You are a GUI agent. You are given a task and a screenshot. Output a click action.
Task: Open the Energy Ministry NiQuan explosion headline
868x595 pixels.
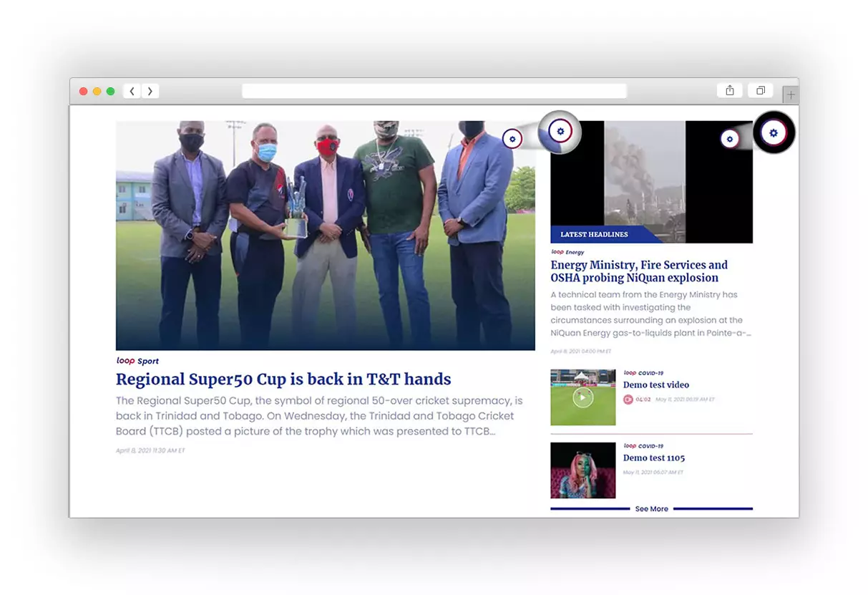tap(638, 271)
